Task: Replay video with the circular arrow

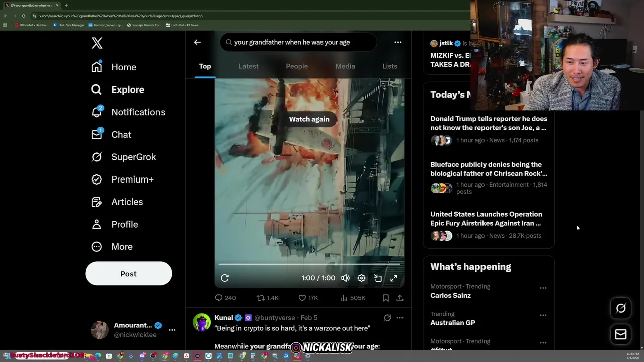Action: [225, 278]
